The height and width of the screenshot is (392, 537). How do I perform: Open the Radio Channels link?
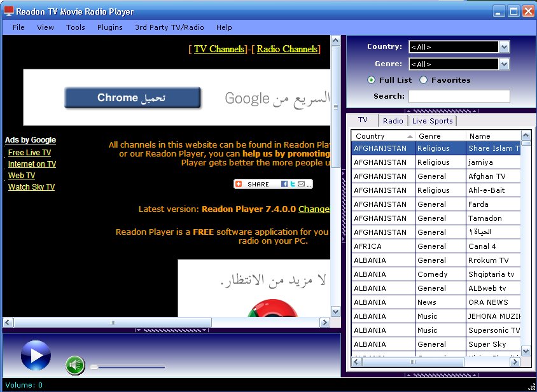point(288,49)
